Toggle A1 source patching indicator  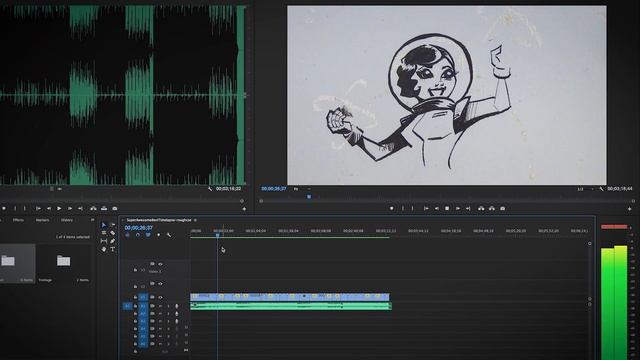[x=127, y=306]
